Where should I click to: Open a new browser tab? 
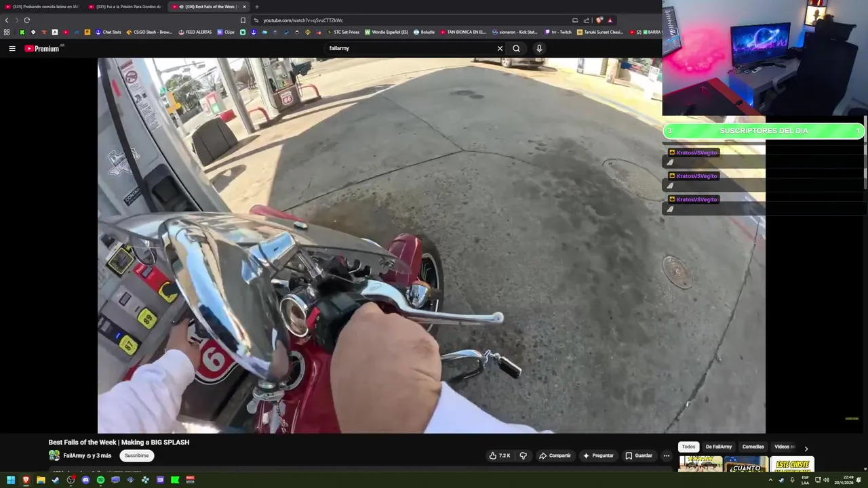click(256, 7)
